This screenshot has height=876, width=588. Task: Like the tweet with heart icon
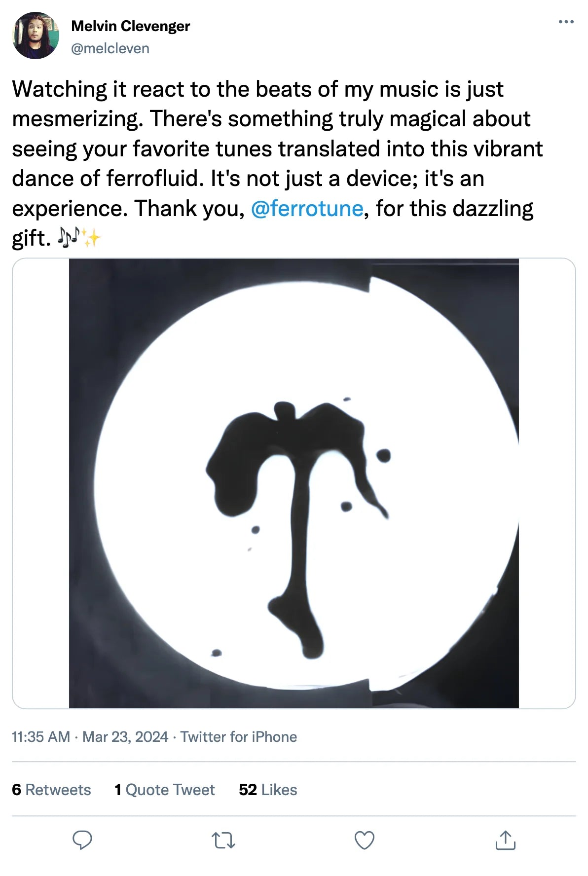click(x=365, y=840)
